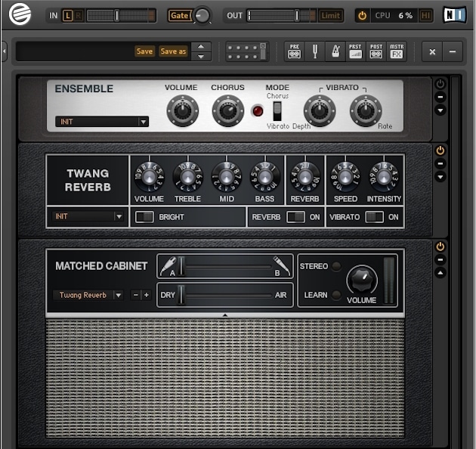Click the Save preset button
Screen dimensions: 476x449
point(144,51)
